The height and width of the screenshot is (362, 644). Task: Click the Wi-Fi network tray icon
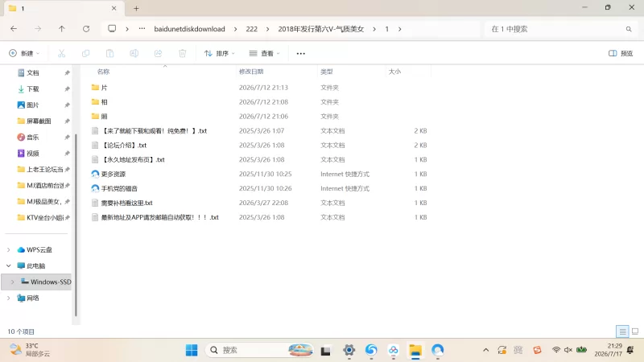[x=556, y=350]
